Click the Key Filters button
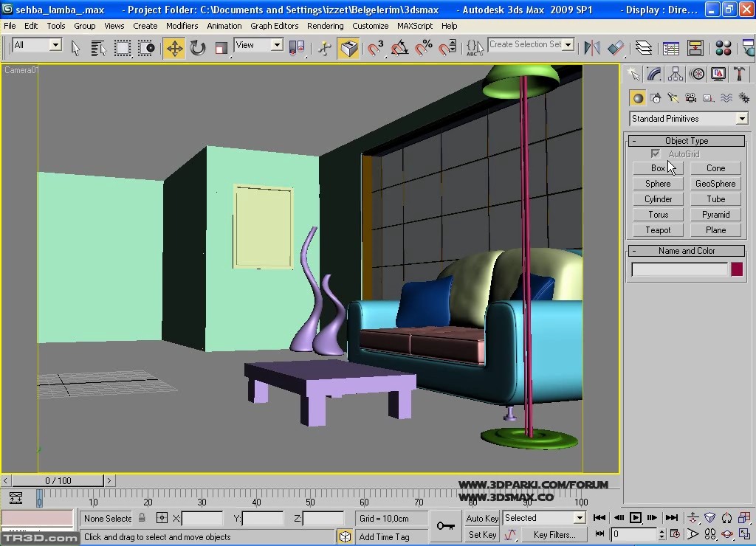This screenshot has height=546, width=756. pyautogui.click(x=554, y=535)
